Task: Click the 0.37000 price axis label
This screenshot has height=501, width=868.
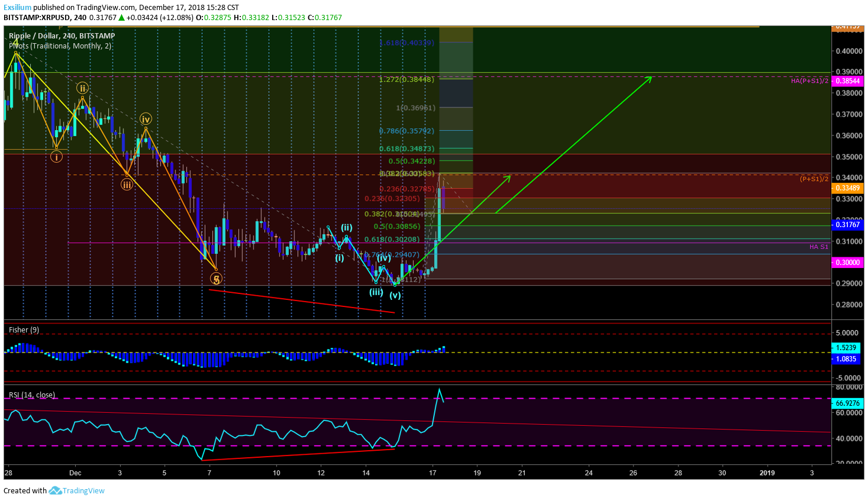Action: pyautogui.click(x=849, y=114)
